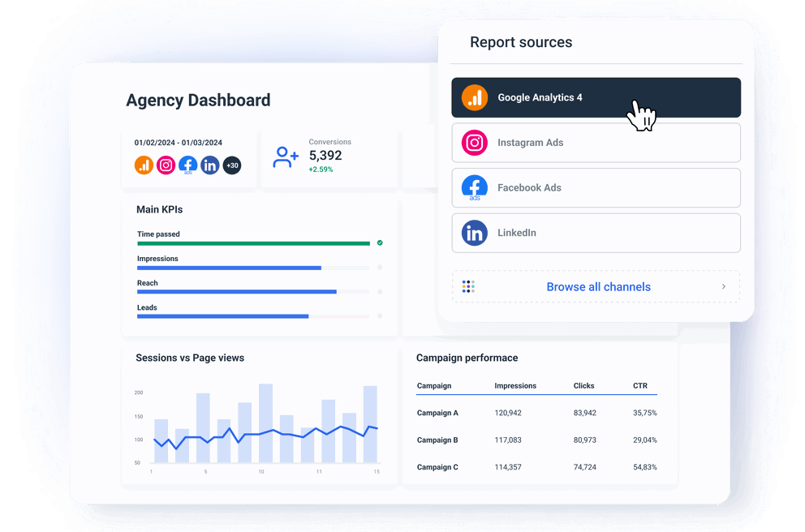Click the Sessions vs Page views chart title
The height and width of the screenshot is (532, 805).
(190, 358)
